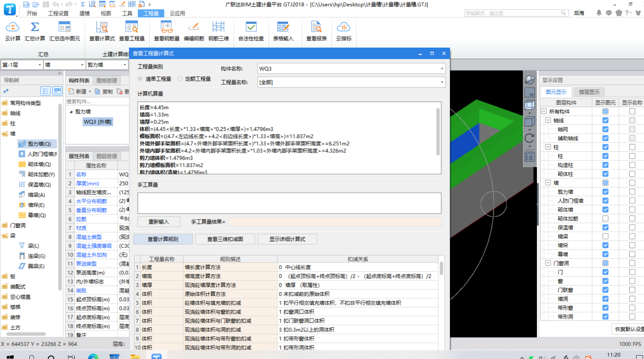
Task: Click the 手工算量 input box
Action: (x=289, y=203)
